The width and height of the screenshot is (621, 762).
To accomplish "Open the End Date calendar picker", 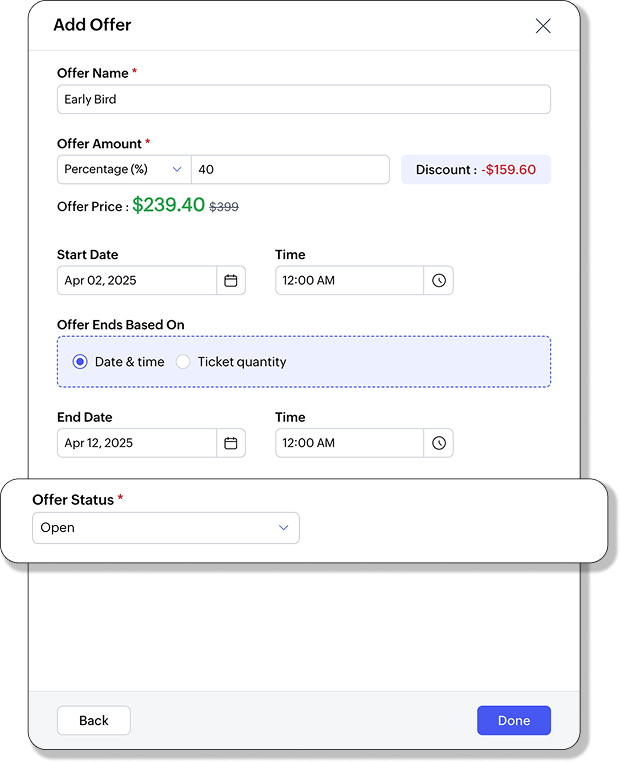I will pos(231,443).
